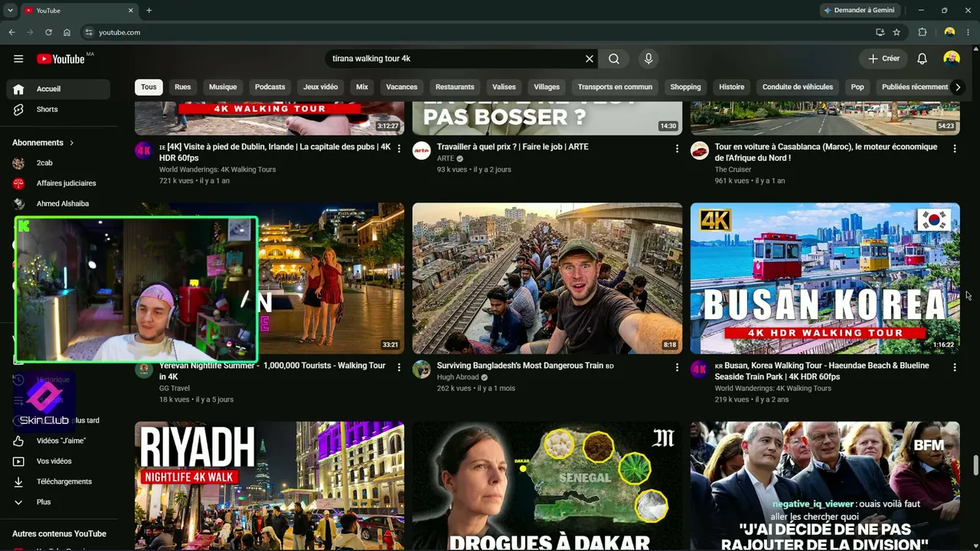Open options for the Casablanca car tour video
The width and height of the screenshot is (980, 551).
(955, 149)
